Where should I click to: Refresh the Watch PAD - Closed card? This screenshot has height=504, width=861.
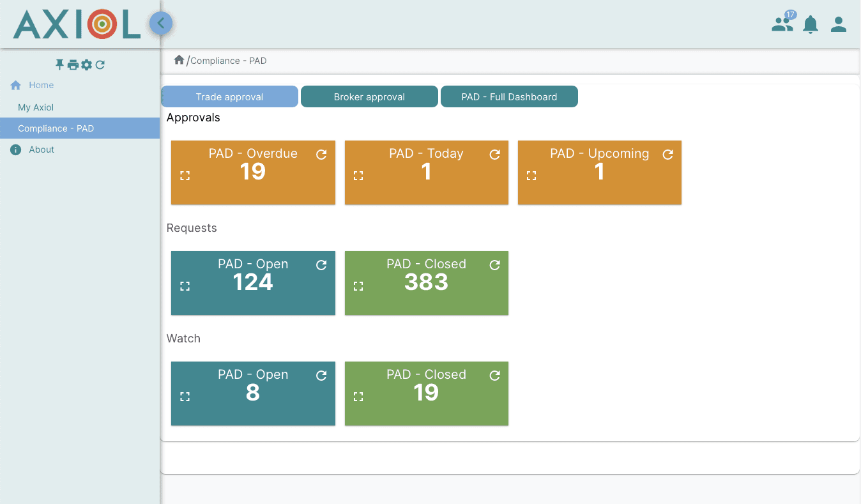click(494, 376)
